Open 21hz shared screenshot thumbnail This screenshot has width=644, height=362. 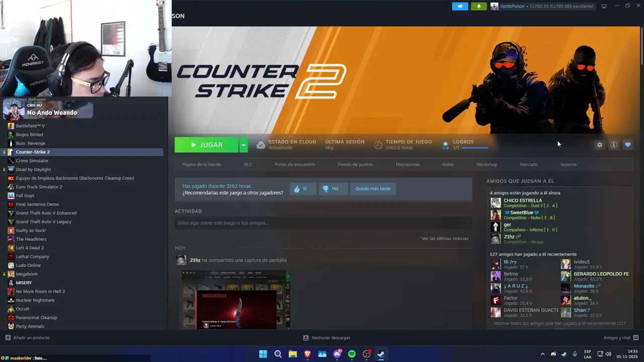236,300
